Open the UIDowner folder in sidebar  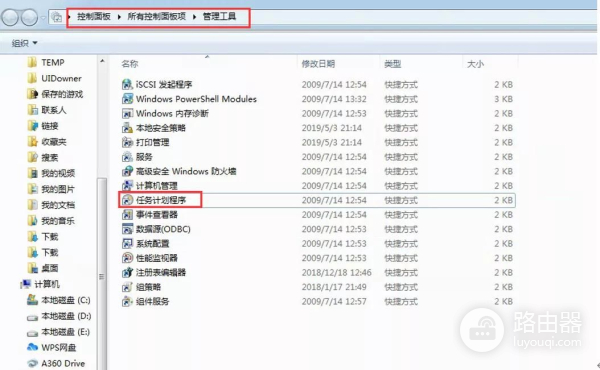point(55,78)
